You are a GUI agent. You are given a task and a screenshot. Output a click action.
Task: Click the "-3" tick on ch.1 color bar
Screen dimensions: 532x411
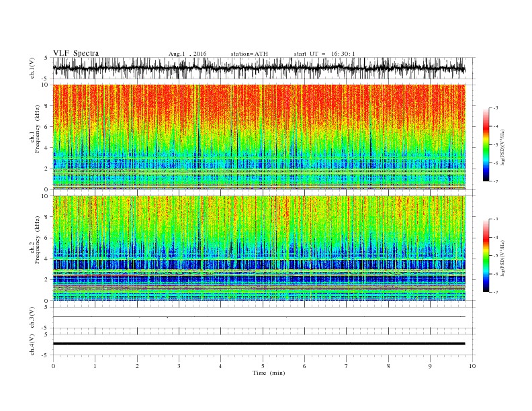[x=496, y=108]
